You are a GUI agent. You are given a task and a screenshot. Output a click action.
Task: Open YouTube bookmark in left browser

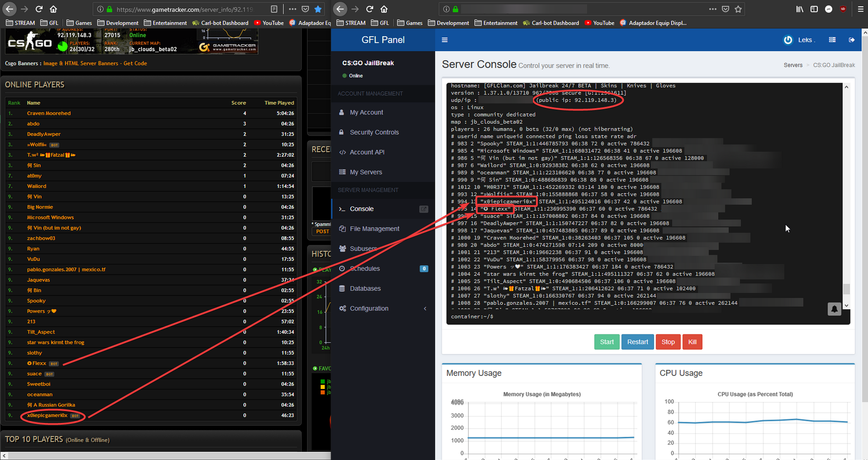(x=269, y=23)
